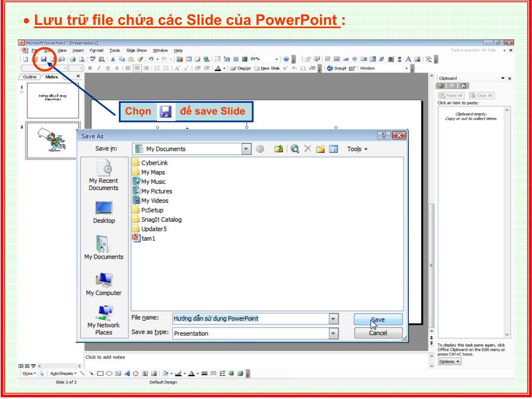Open the Help menu
Screen dimensions: 532x399
click(178, 50)
